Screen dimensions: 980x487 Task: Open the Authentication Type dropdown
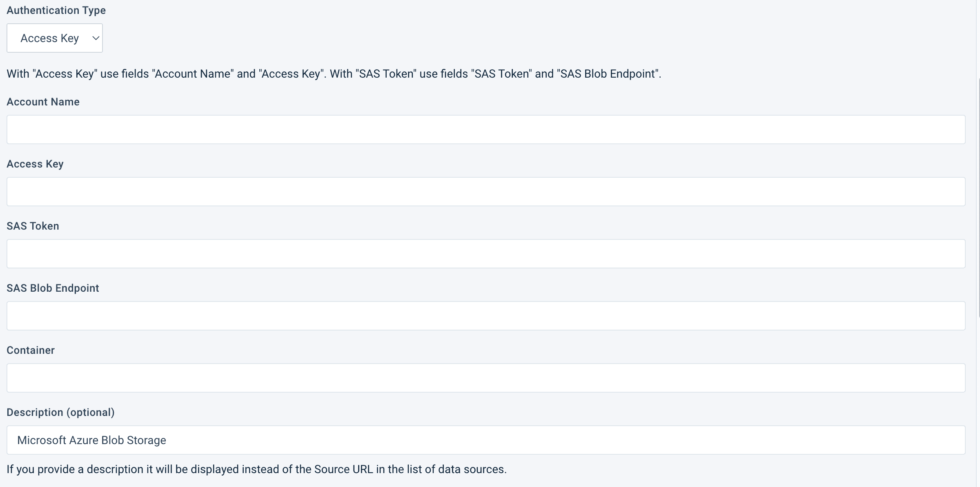click(54, 38)
